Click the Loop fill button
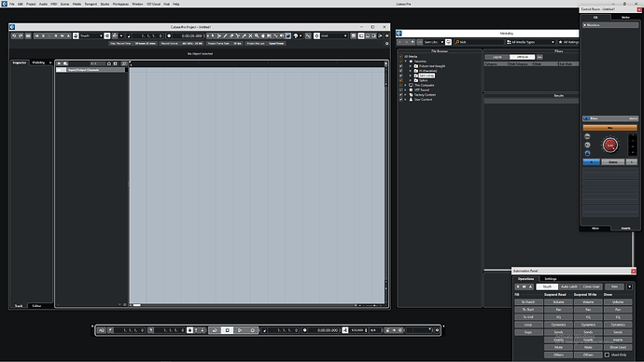The image size is (644, 362). pyautogui.click(x=528, y=325)
